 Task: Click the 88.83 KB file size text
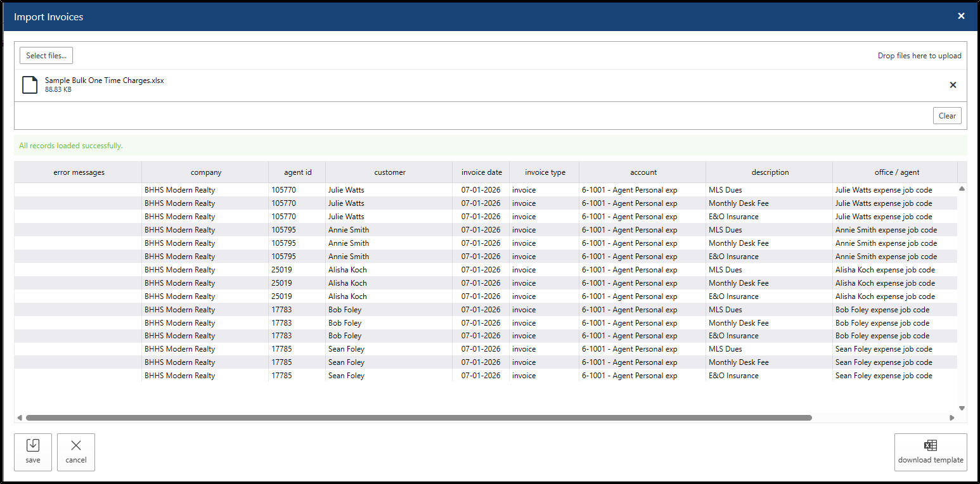click(x=58, y=90)
